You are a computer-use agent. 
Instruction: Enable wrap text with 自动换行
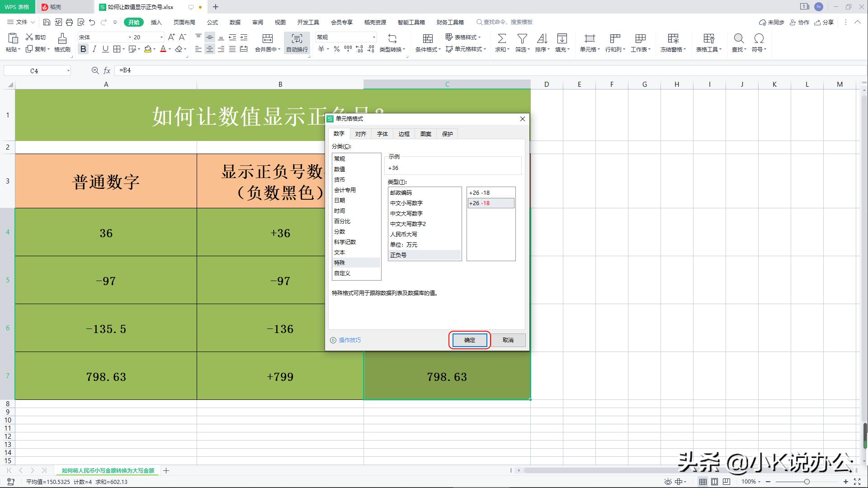pyautogui.click(x=296, y=43)
